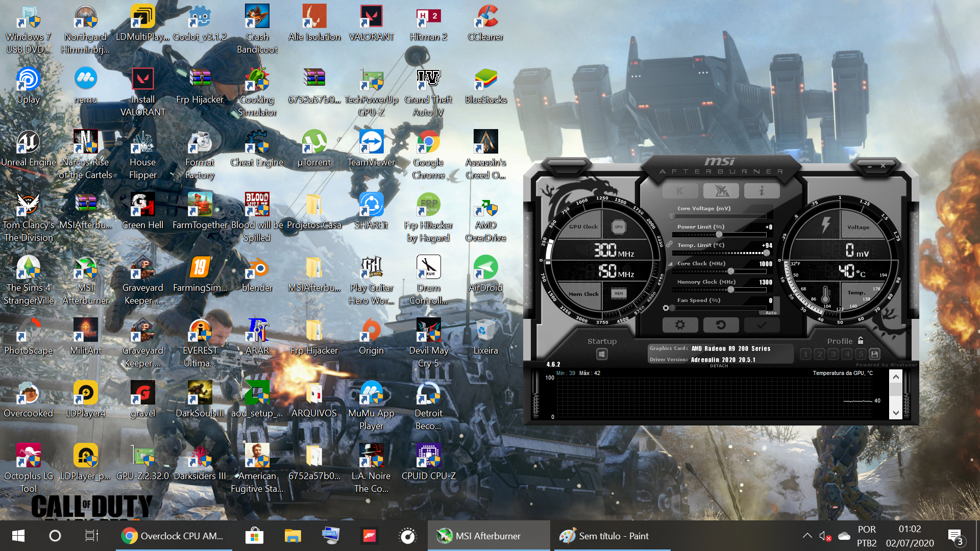The width and height of the screenshot is (980, 551).
Task: Adjust the Memory Clock (MHz) slider handle
Action: pos(730,290)
